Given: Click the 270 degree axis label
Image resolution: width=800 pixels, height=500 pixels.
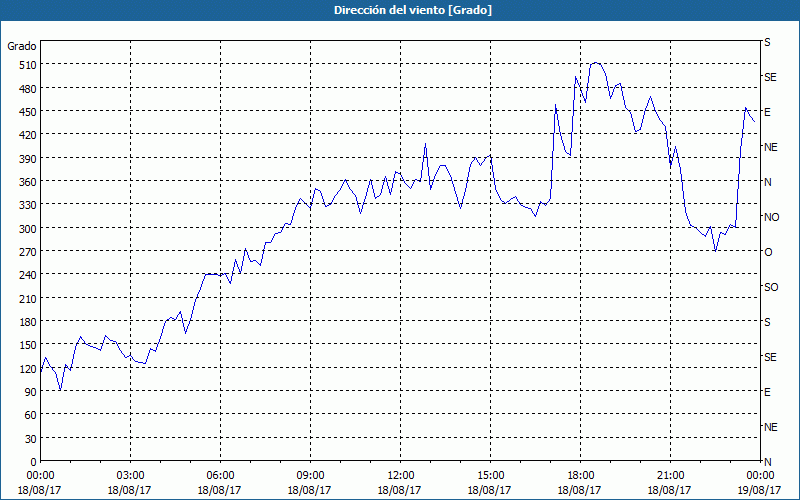Looking at the screenshot, I should pos(28,252).
